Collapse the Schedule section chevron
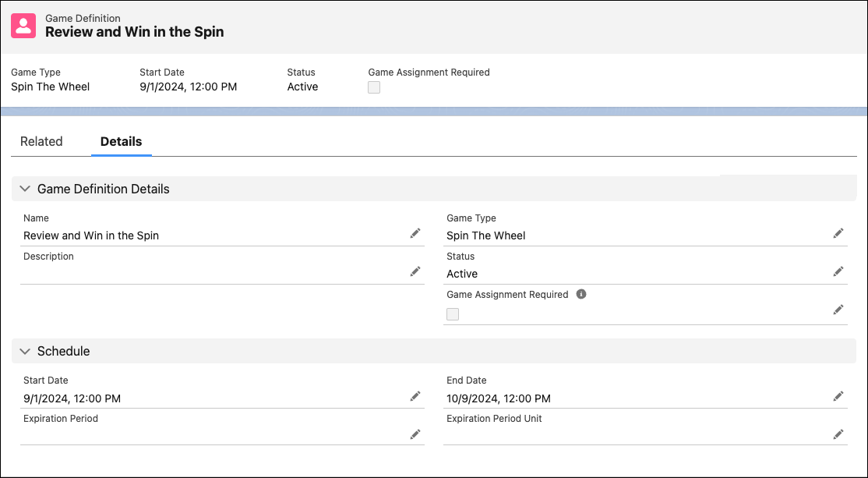This screenshot has width=868, height=478. tap(25, 351)
